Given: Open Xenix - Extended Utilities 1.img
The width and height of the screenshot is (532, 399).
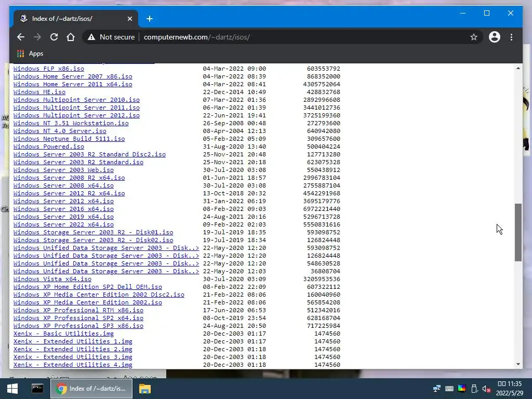Looking at the screenshot, I should click(73, 342).
